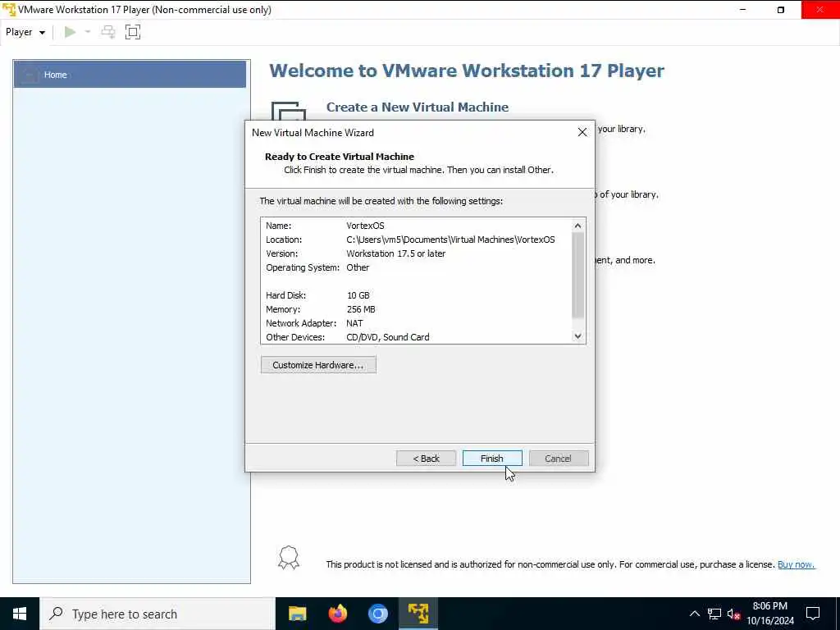Click the VMware Player taskbar icon

tap(418, 614)
